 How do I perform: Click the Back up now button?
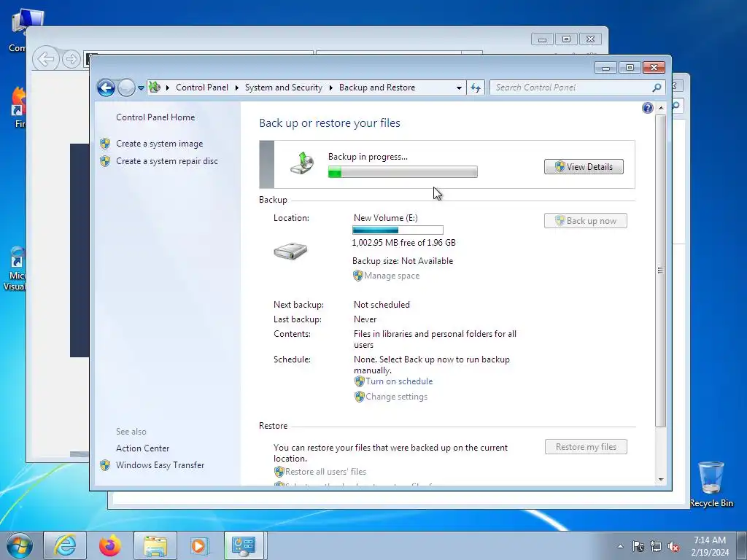pyautogui.click(x=586, y=221)
